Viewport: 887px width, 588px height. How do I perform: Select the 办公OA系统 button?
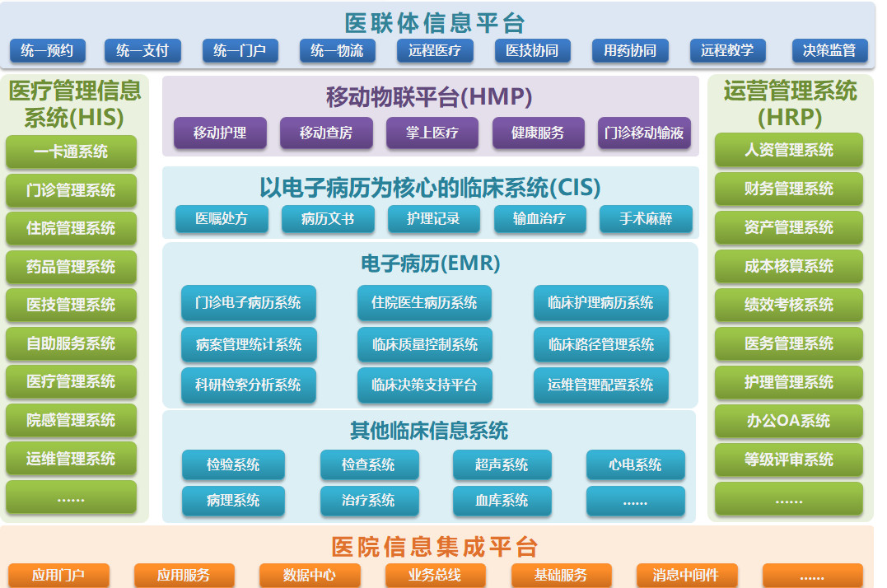(788, 421)
